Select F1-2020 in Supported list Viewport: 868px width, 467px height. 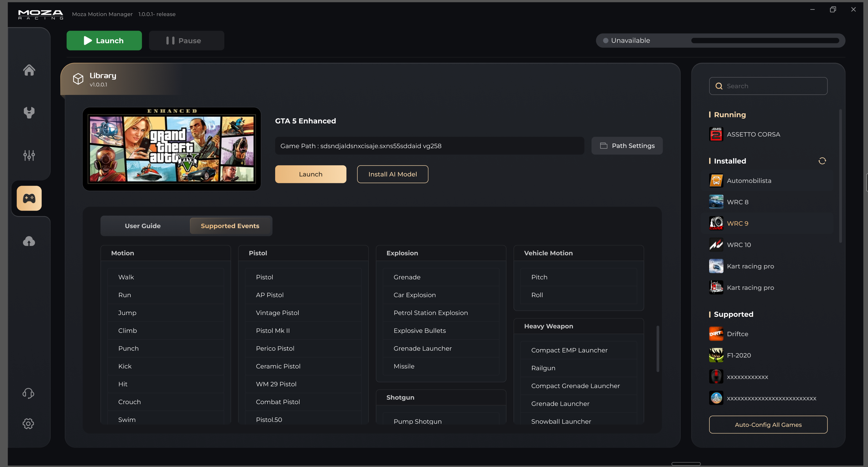(x=767, y=355)
